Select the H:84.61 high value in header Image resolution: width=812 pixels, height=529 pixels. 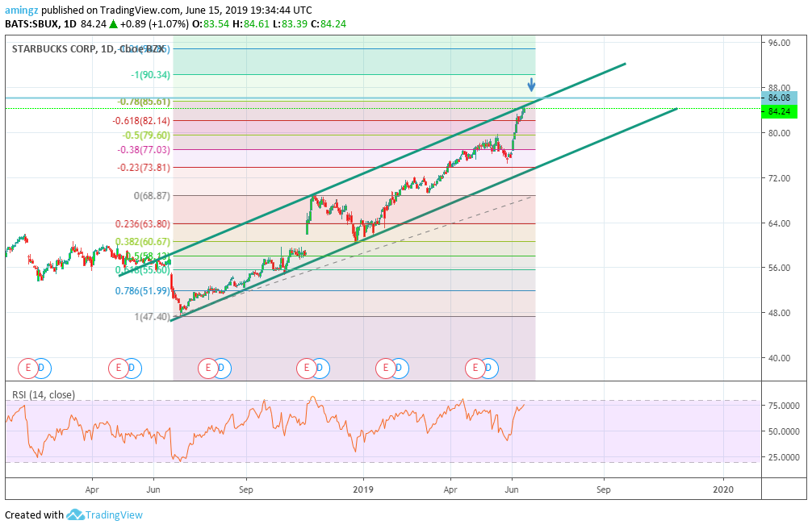click(x=251, y=24)
